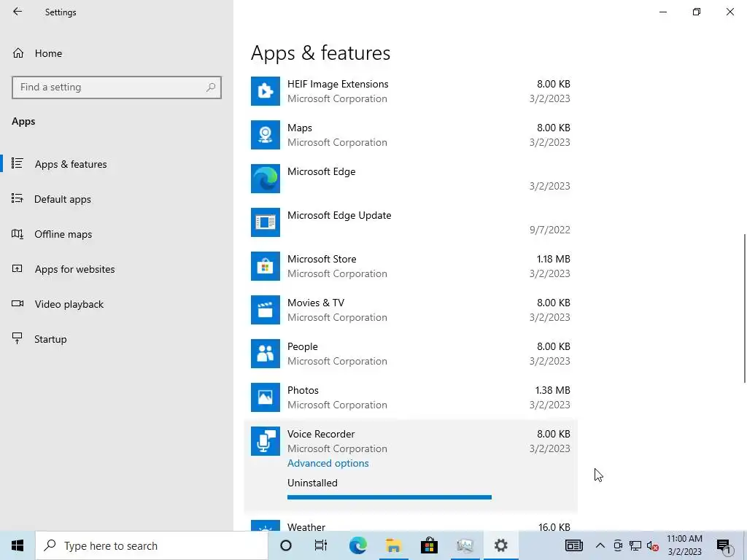Select the Maps app entry
The width and height of the screenshot is (747, 560).
411,135
